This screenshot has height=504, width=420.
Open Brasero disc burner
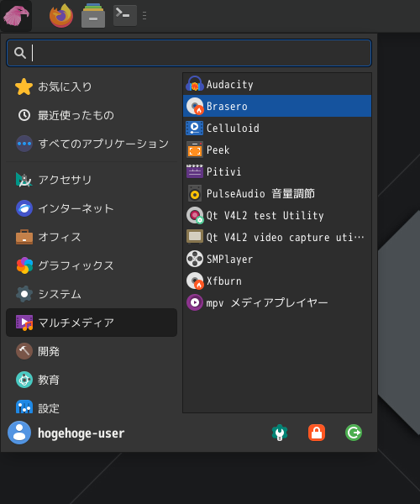click(x=277, y=106)
